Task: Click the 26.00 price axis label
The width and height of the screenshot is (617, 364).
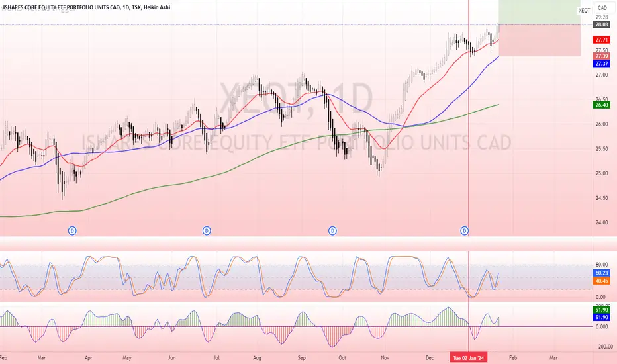Action: pyautogui.click(x=602, y=124)
